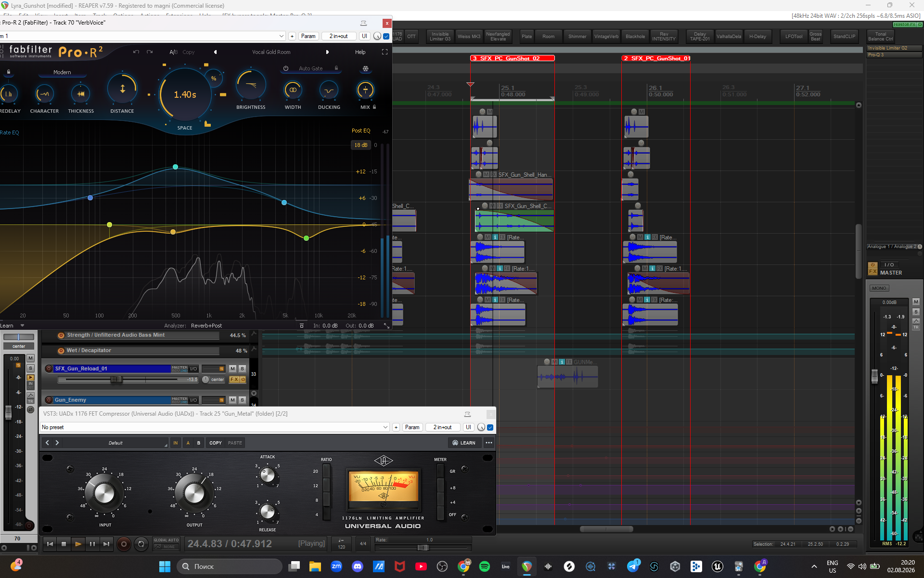Toggle the UADx 1176 FX bypass checkbox
This screenshot has width=924, height=578.
(490, 427)
